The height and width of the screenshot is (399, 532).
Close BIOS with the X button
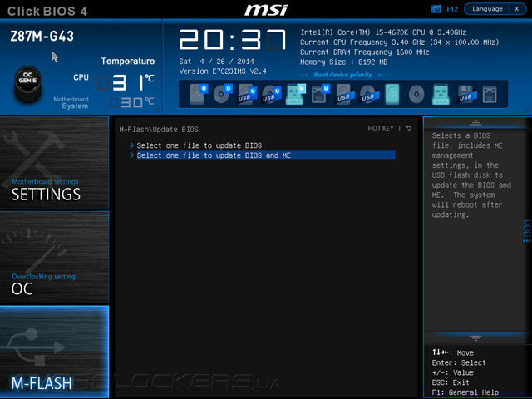point(517,9)
